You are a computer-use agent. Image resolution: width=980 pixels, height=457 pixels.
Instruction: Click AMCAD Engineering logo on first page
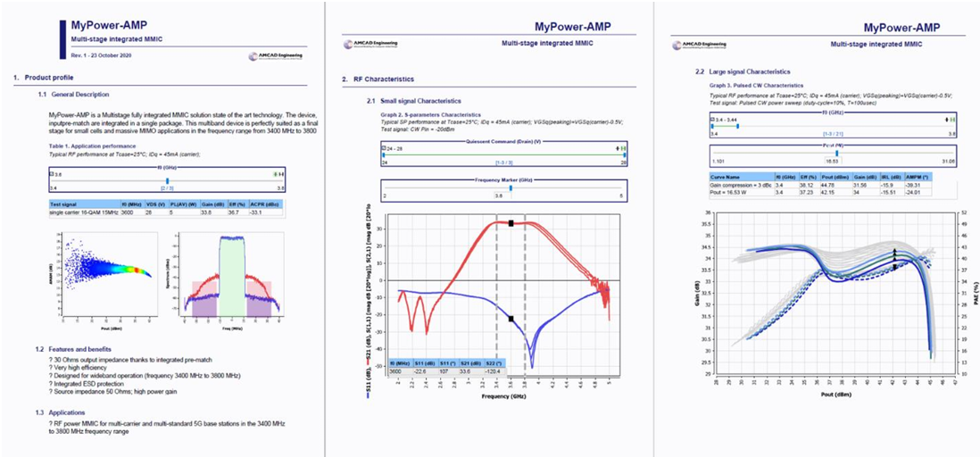(x=277, y=56)
